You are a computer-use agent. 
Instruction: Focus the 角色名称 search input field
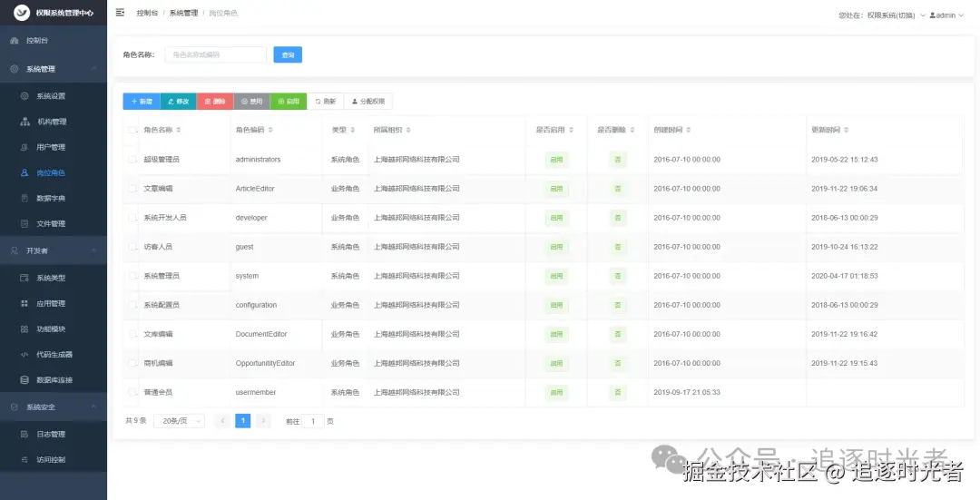coord(216,55)
